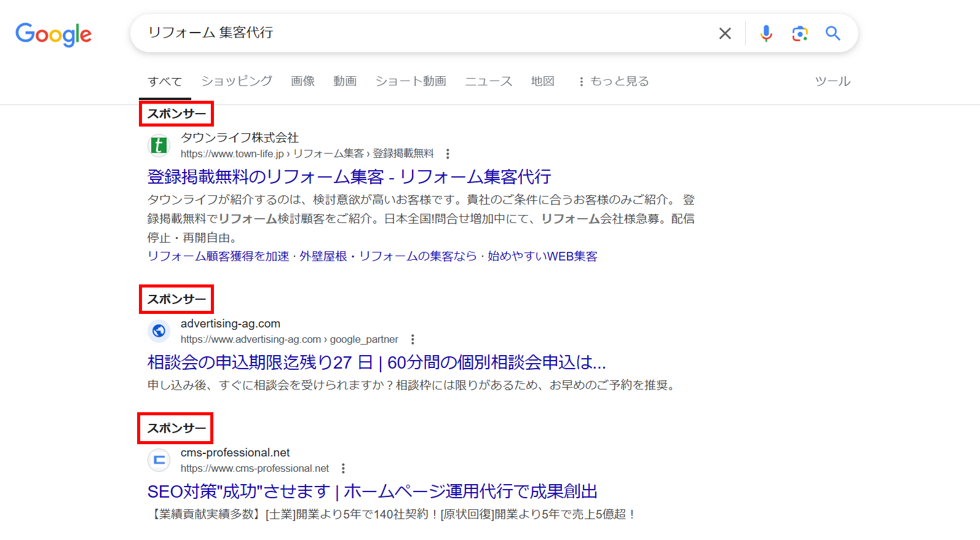Switch to the ショート動画 tab
This screenshot has height=540, width=980.
pos(411,81)
